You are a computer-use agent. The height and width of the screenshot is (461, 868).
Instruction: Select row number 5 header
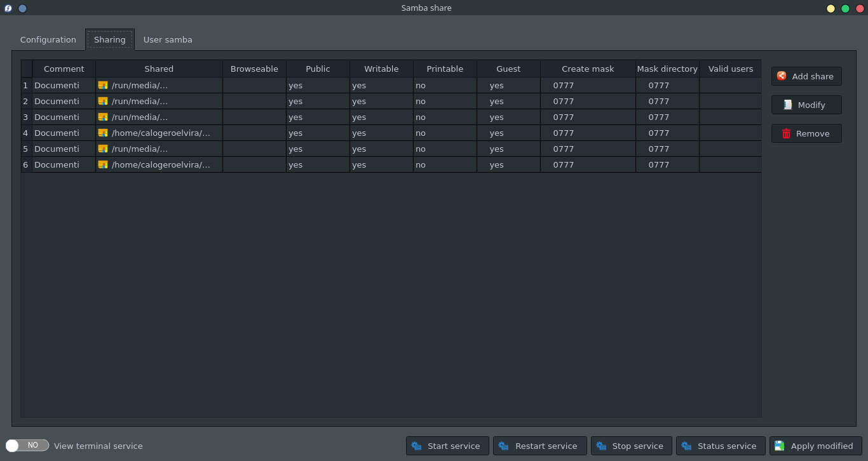[26, 149]
